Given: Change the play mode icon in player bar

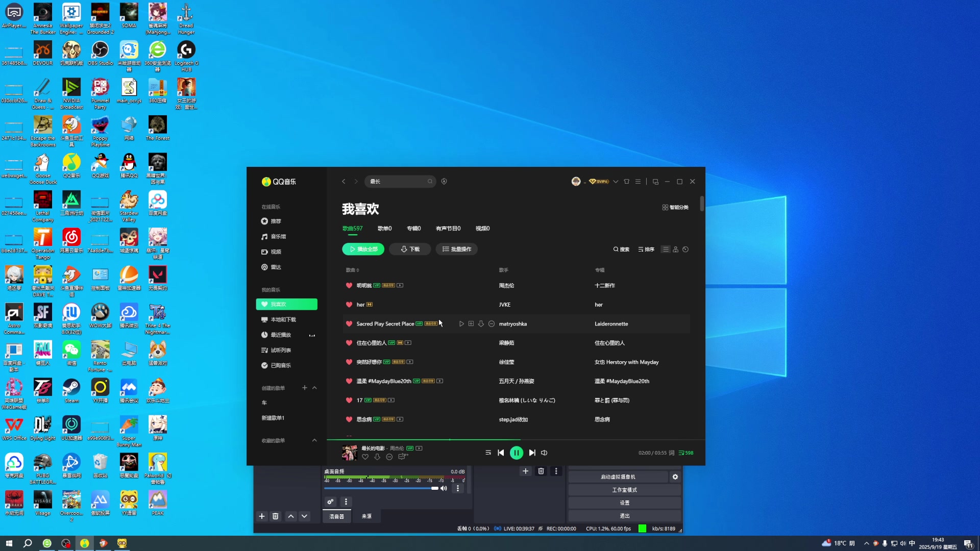Looking at the screenshot, I should click(488, 453).
